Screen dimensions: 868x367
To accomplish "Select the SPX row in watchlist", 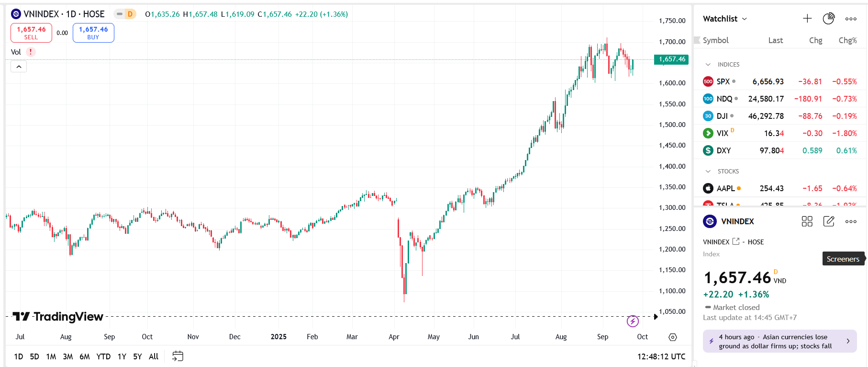I will pos(780,81).
